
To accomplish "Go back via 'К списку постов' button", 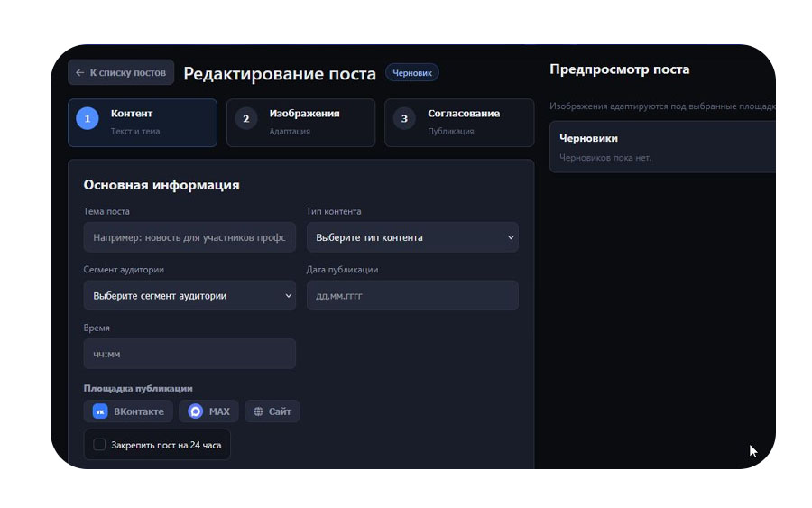I will (x=121, y=72).
